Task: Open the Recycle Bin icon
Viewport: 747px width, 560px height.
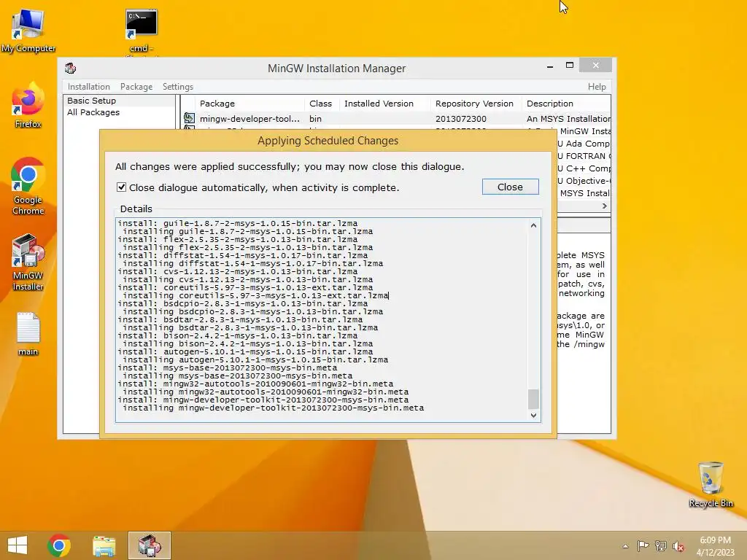Action: 711,485
